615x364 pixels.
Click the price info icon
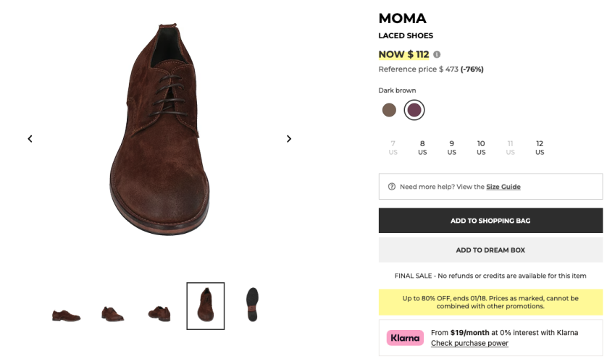click(x=437, y=54)
